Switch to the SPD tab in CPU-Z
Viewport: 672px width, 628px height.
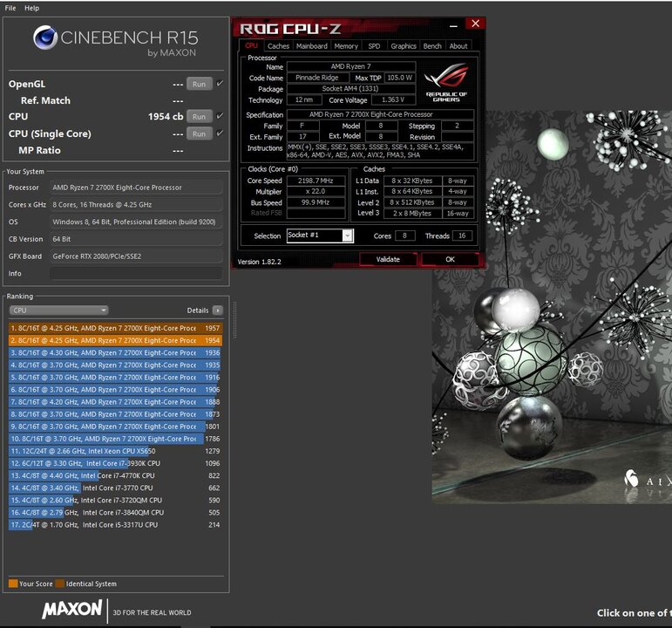pos(374,46)
